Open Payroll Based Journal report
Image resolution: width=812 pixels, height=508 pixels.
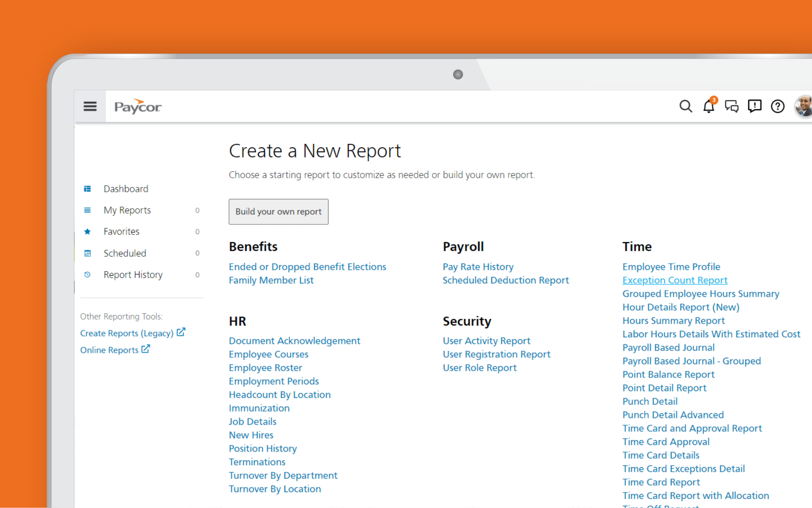pos(669,347)
